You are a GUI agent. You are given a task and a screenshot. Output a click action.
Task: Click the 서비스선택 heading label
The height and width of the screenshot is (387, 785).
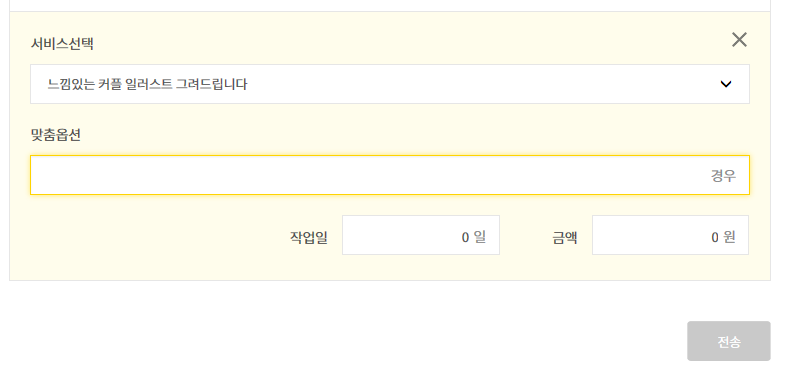(x=62, y=44)
